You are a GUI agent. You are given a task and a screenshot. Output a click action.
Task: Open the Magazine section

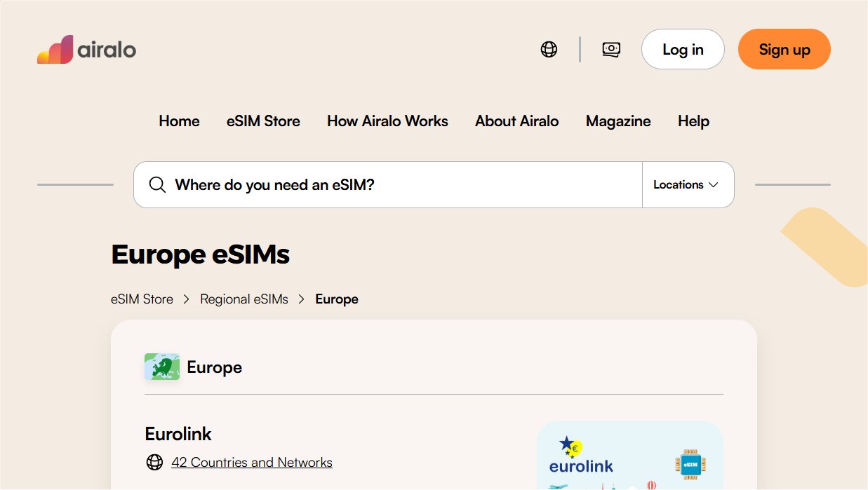coord(618,121)
